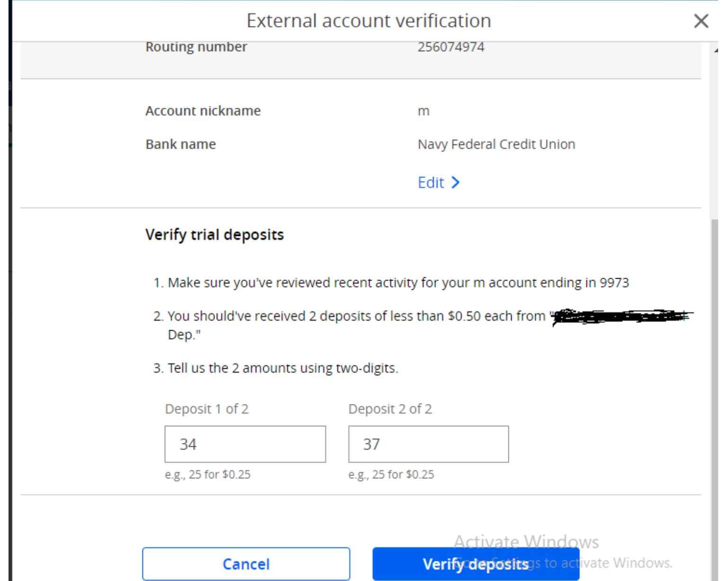
Task: Click the External account verification title
Action: pos(369,21)
